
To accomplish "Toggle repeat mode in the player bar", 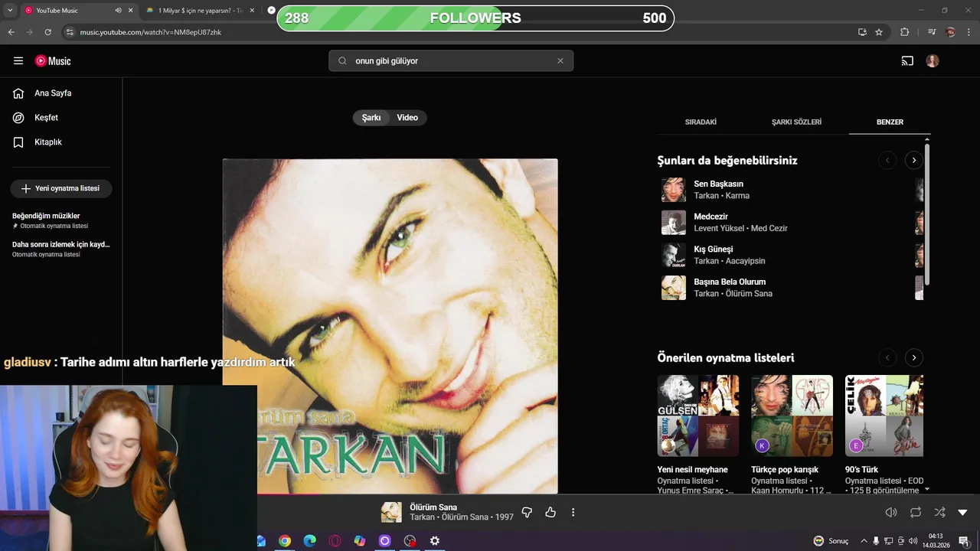I will coord(916,513).
